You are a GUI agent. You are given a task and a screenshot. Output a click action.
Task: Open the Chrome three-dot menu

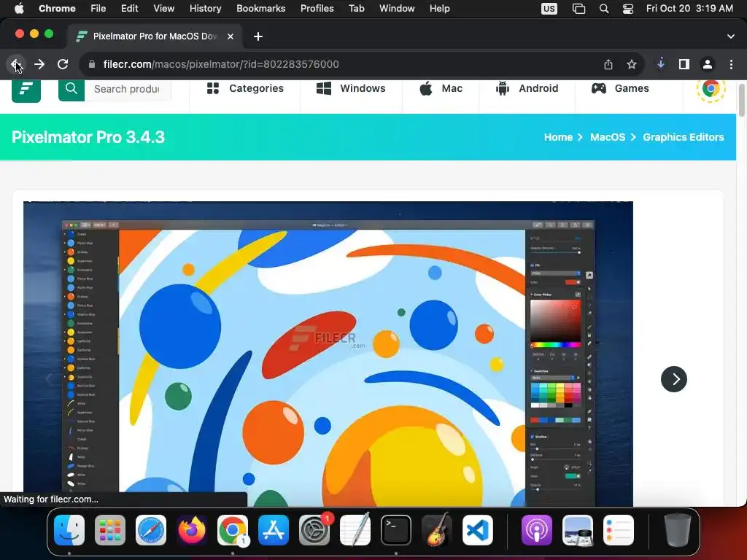tap(731, 64)
